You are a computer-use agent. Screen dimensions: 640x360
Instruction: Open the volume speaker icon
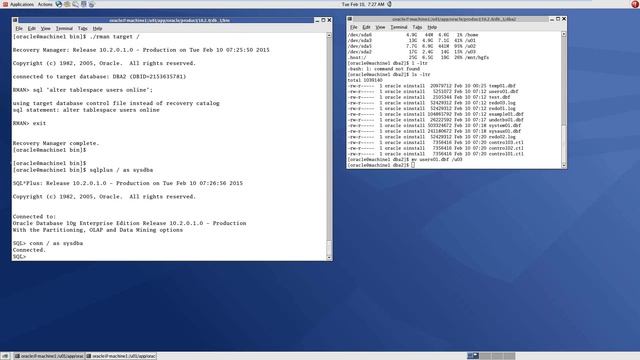389,4
